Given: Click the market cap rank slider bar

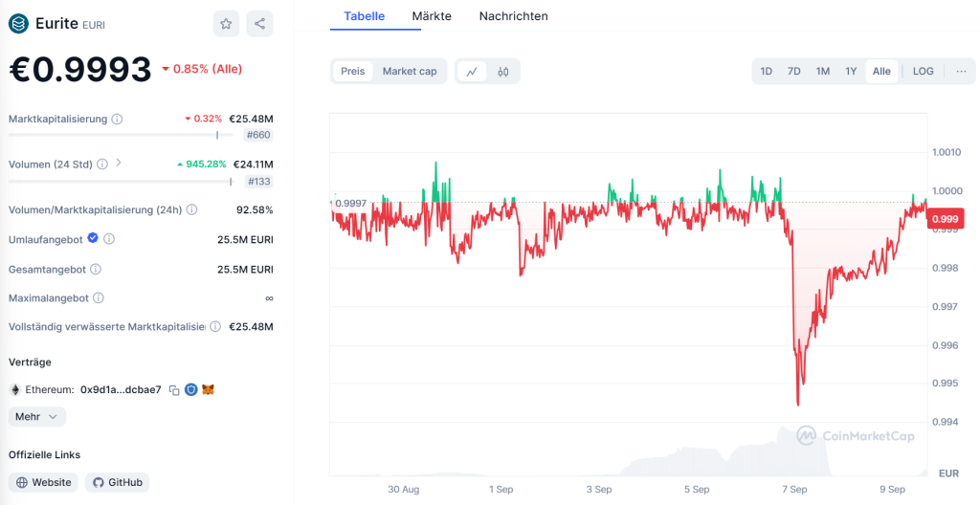Looking at the screenshot, I should (121, 135).
